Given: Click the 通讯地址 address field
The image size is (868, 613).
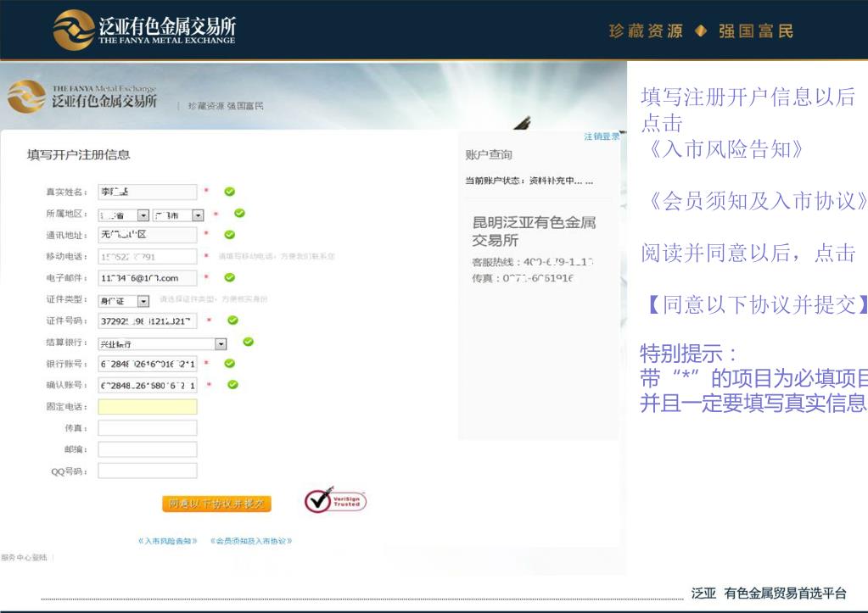Looking at the screenshot, I should (x=148, y=235).
